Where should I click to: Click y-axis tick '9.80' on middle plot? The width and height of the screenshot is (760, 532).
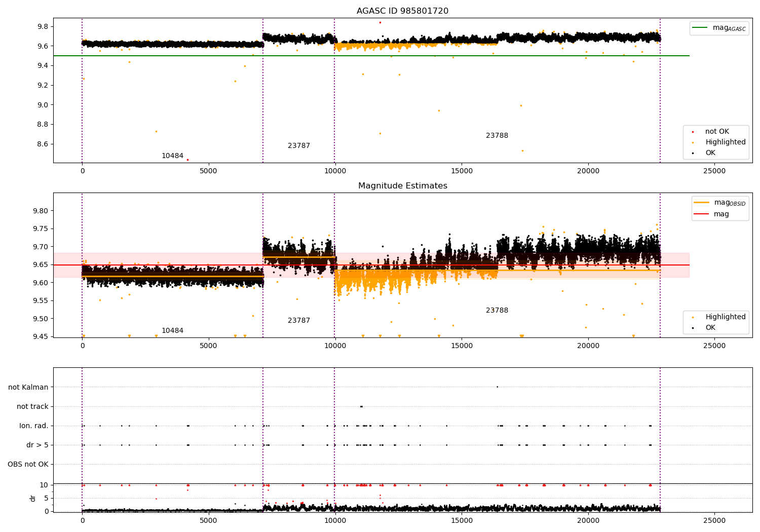coord(41,211)
